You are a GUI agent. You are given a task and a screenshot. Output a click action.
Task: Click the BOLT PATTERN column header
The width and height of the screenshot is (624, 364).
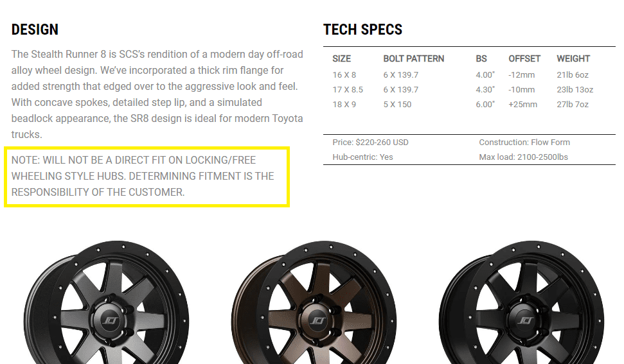[x=413, y=58]
